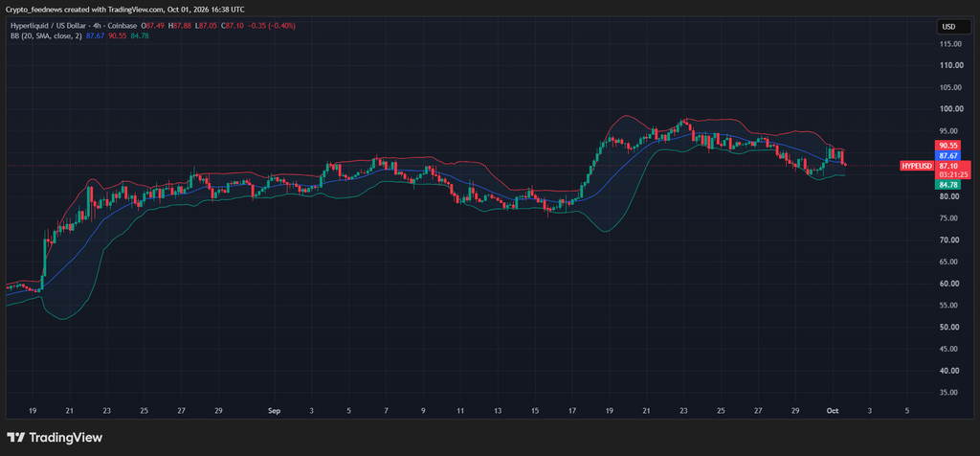Screen dimensions: 980x456
Task: Click the 110.00 price axis label
Action: coord(949,66)
